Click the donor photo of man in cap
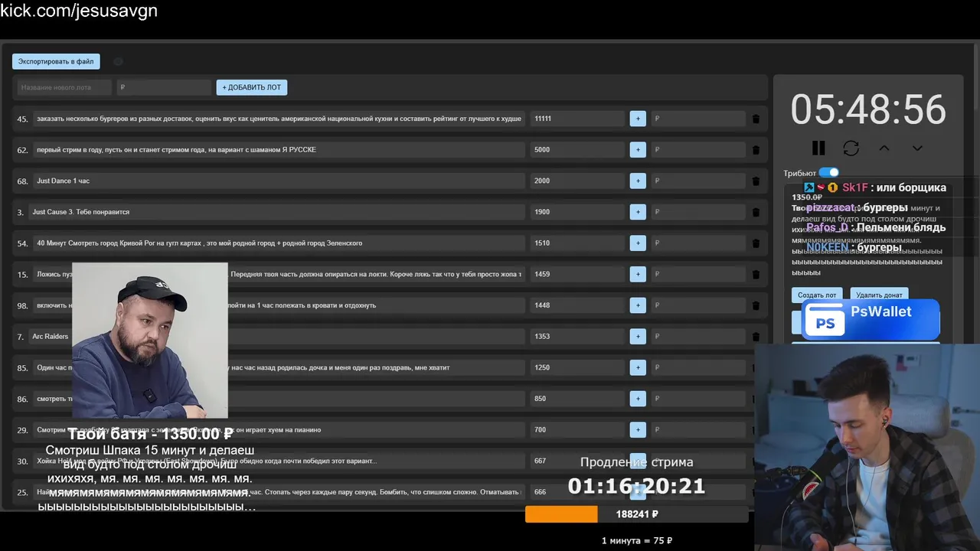Screen dimensions: 980x551 point(150,341)
